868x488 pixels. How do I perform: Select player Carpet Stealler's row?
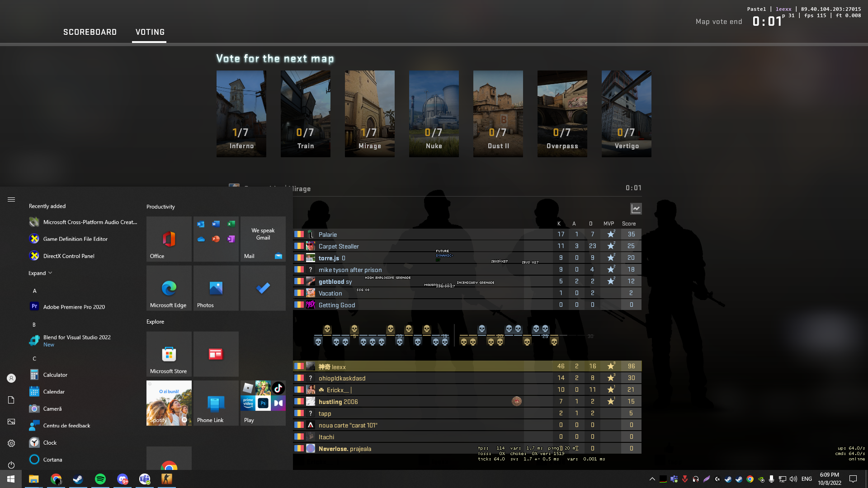pos(467,246)
